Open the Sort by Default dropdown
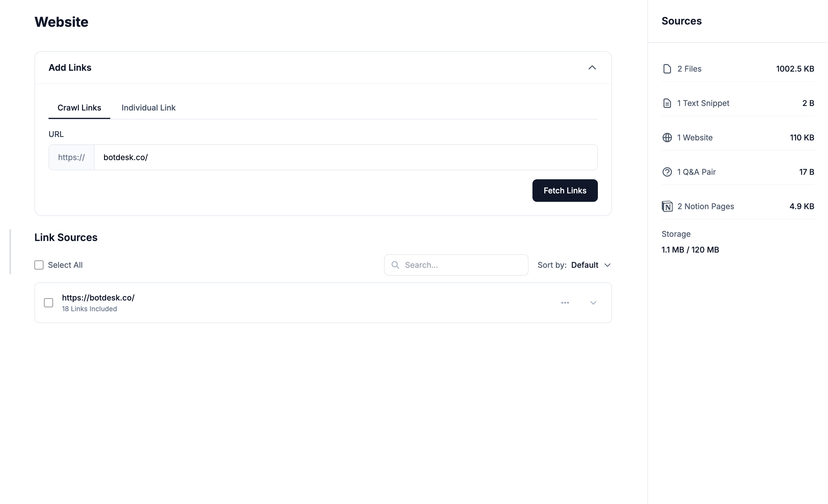 click(x=591, y=265)
